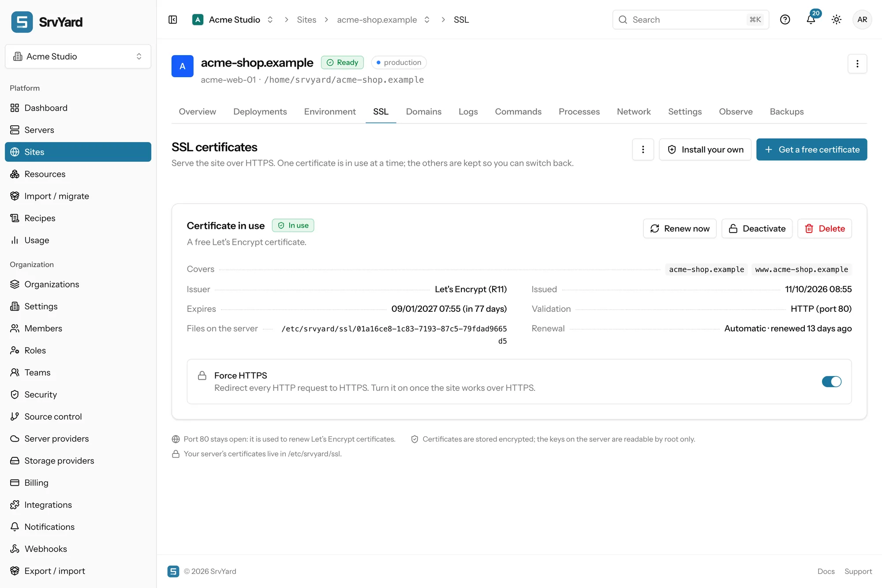
Task: Turn off the Force HTTPS switch
Action: tap(831, 382)
